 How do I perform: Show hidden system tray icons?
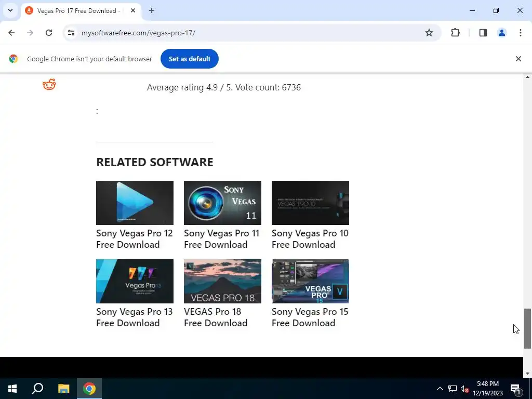(x=440, y=389)
